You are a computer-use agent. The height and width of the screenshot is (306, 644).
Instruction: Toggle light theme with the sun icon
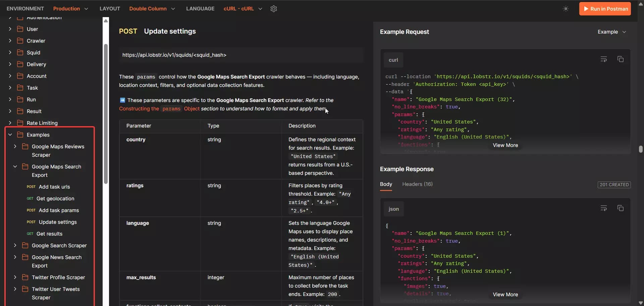click(566, 9)
